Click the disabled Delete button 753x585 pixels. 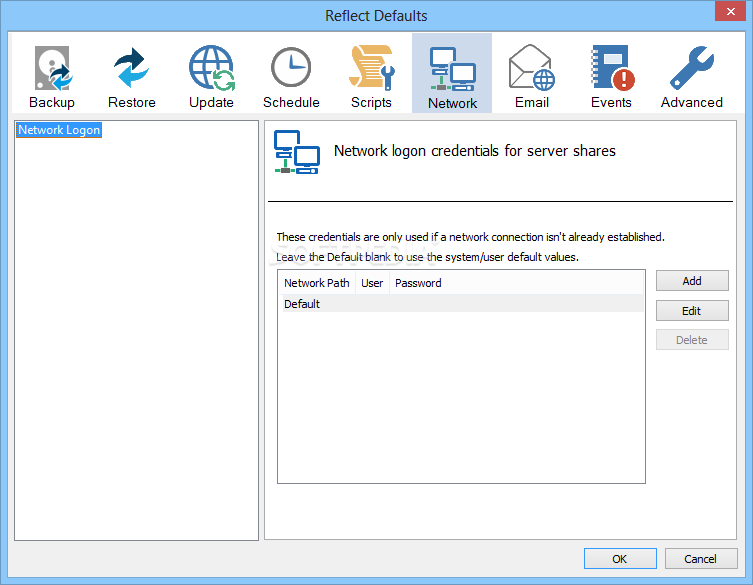point(692,340)
